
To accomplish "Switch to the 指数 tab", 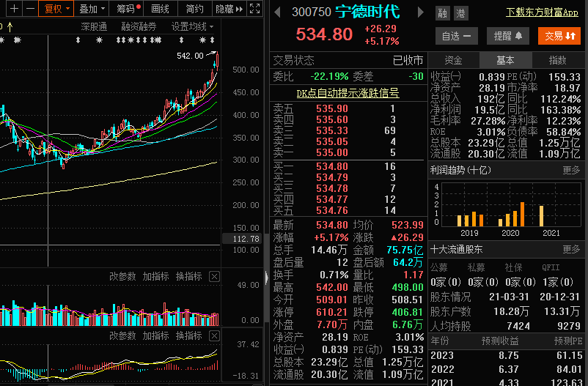I will tap(557, 60).
